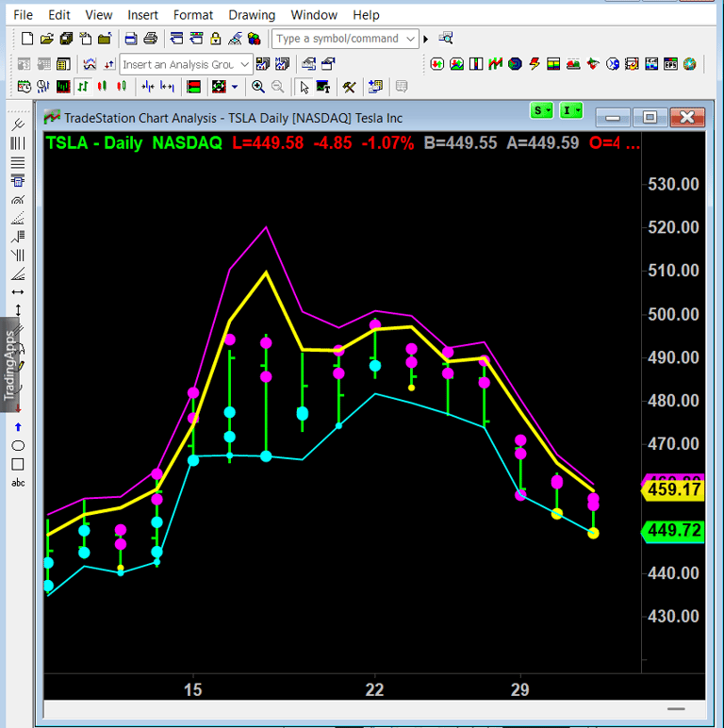Select the pointer arrow tool

pos(304,87)
